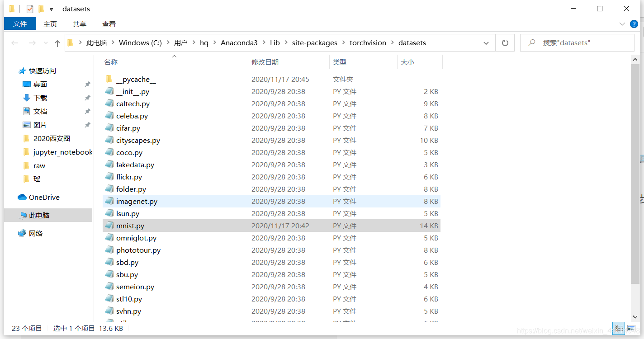This screenshot has height=339, width=644.
Task: Click torchvision breadcrumb in address bar
Action: 368,43
